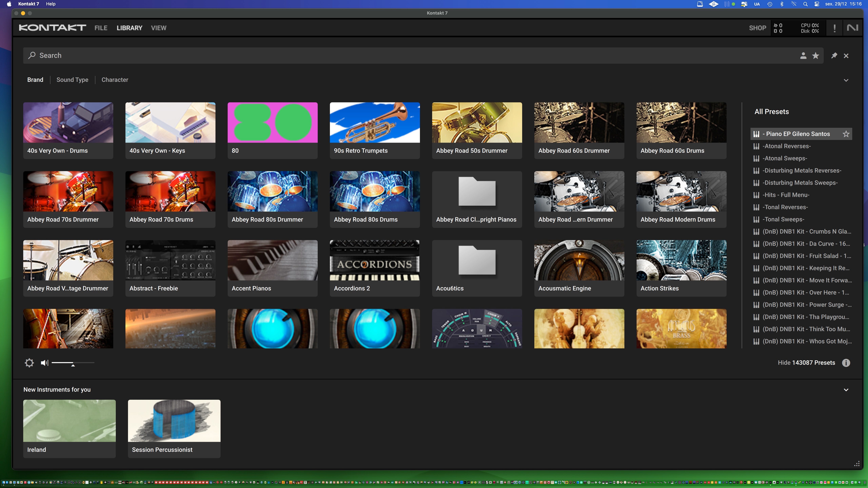Screen dimensions: 868x488
Task: Open Accent Pianos library
Action: [x=273, y=268]
